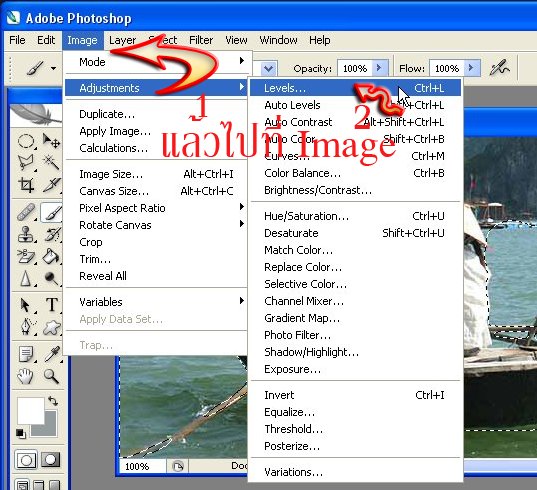Select the Eyedropper tool
The height and width of the screenshot is (490, 537).
click(x=52, y=354)
